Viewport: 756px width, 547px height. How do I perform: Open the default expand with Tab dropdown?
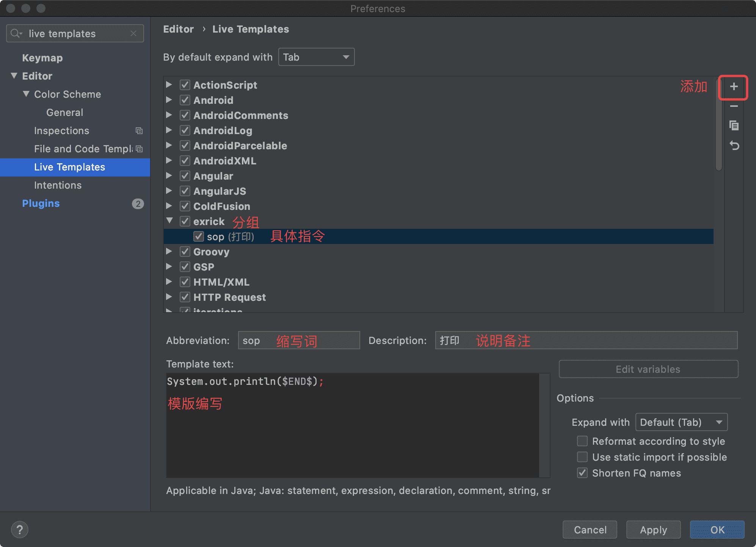click(x=316, y=57)
